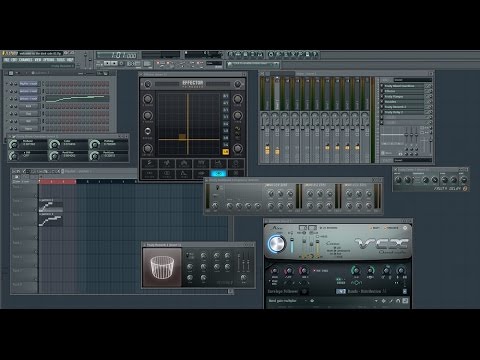Image resolution: width=480 pixels, height=360 pixels.
Task: Click the Envelope follower label in Vocodex
Action: (x=283, y=291)
